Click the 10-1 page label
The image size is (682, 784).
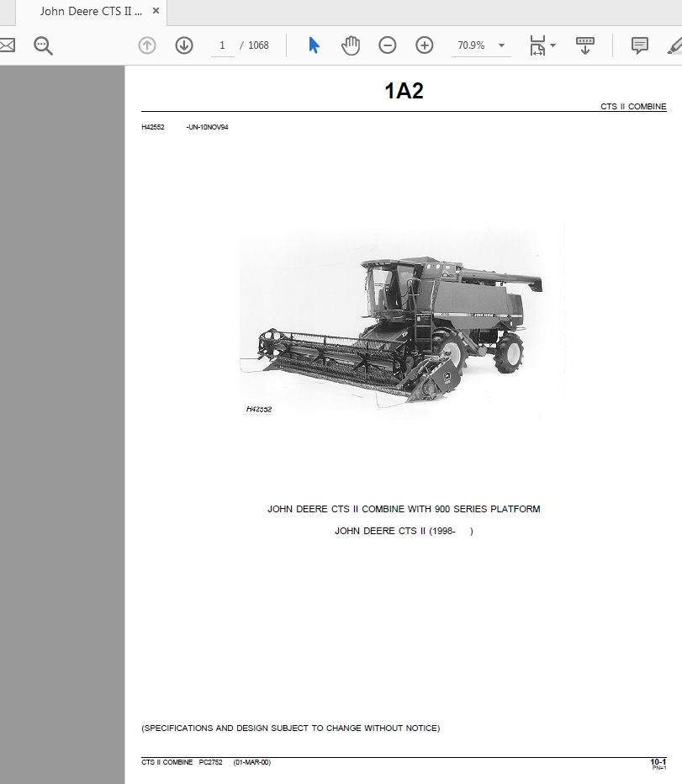click(x=658, y=762)
